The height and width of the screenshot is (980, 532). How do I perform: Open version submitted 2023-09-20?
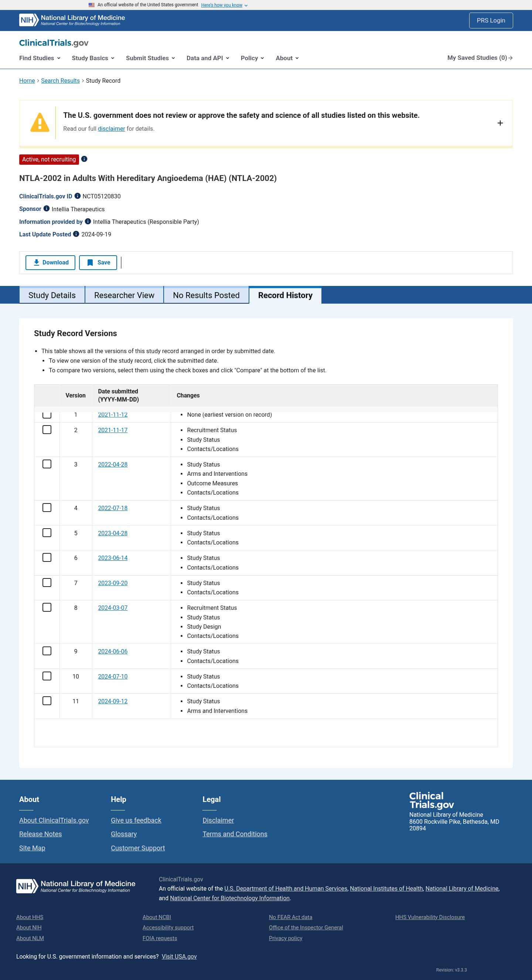(x=113, y=583)
